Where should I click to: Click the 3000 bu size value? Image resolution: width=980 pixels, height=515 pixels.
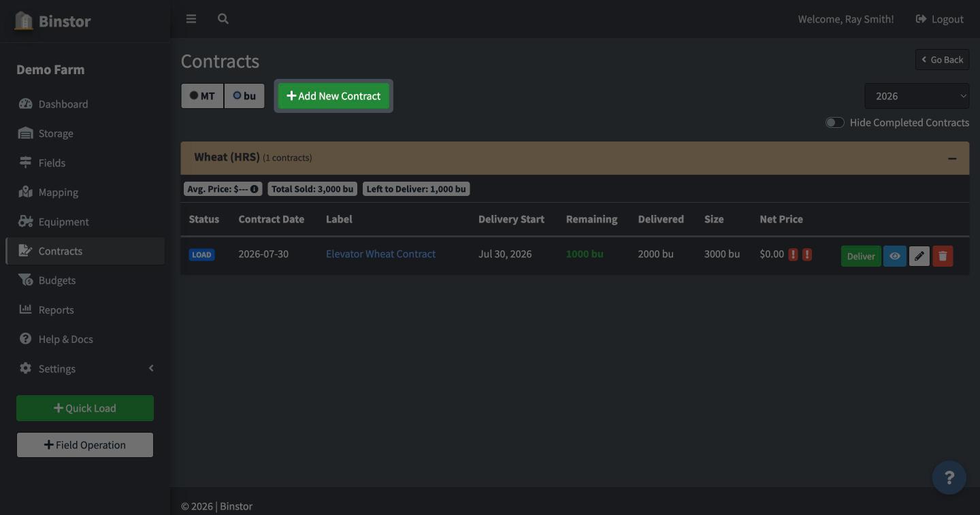[x=722, y=254]
